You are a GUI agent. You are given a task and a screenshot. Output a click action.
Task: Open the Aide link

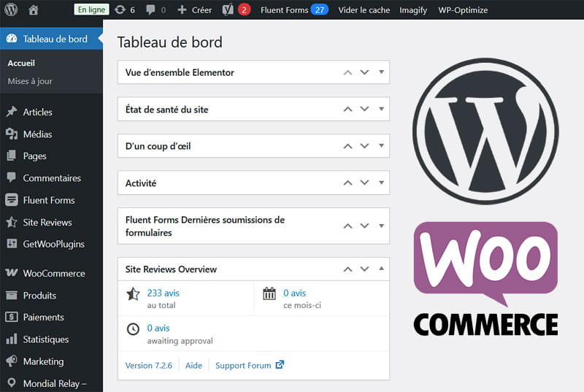click(x=193, y=366)
